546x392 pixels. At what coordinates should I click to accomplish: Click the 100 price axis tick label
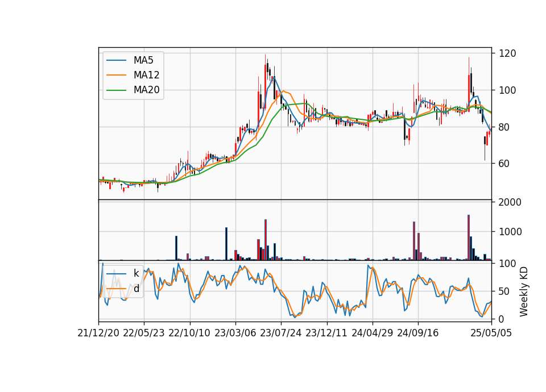(x=507, y=90)
